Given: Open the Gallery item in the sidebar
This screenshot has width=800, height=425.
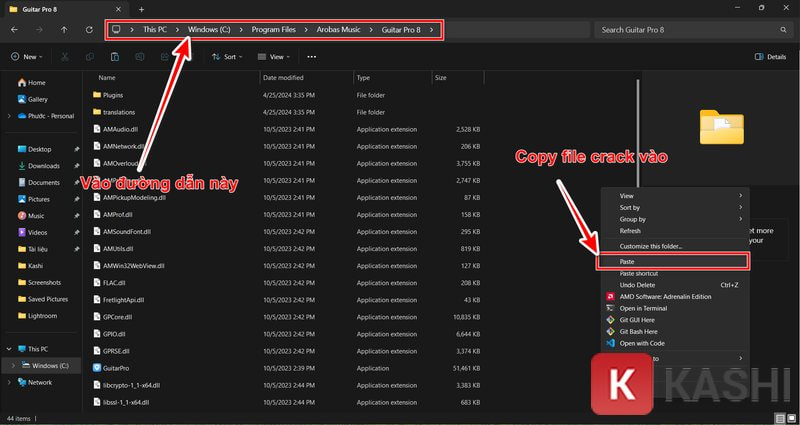Looking at the screenshot, I should tap(38, 99).
